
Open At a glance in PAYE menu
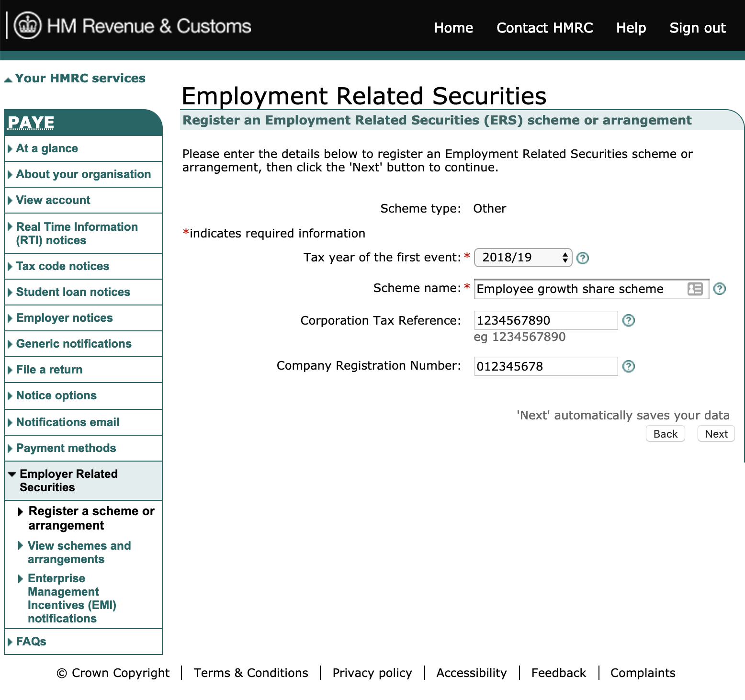[47, 148]
